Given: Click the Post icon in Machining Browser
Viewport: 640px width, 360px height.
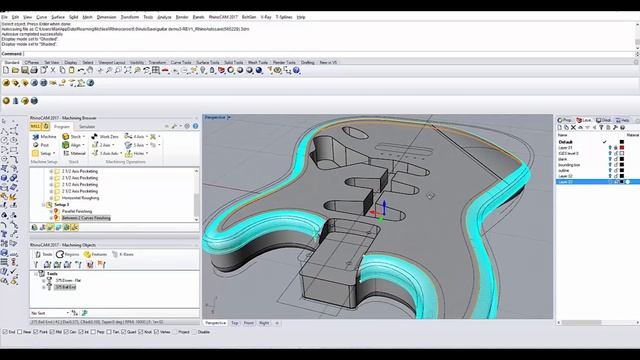Looking at the screenshot, I should [36, 145].
